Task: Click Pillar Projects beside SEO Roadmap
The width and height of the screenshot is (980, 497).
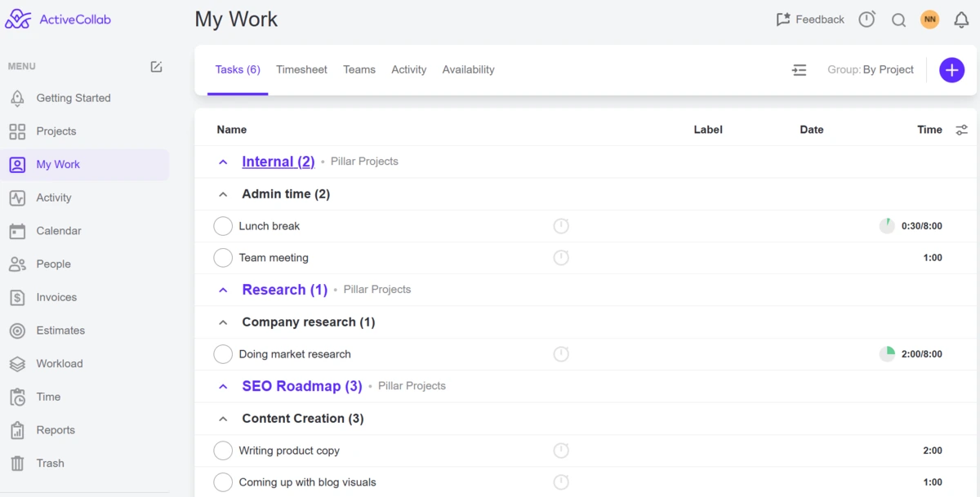Action: point(412,386)
